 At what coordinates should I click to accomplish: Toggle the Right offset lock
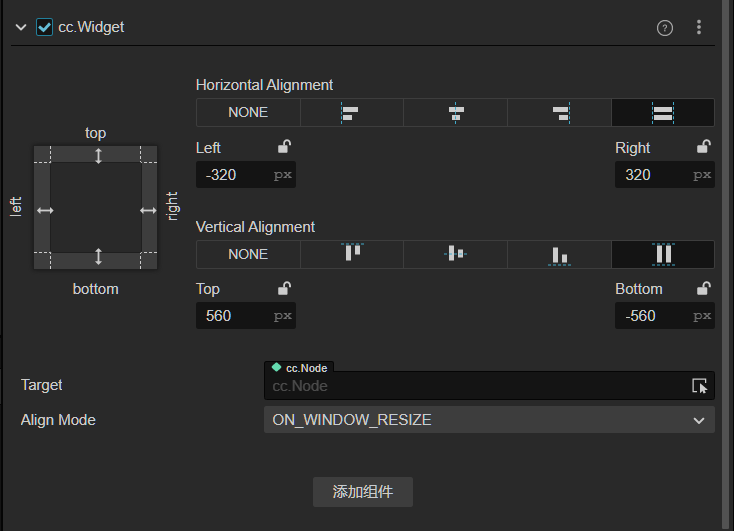click(x=704, y=147)
